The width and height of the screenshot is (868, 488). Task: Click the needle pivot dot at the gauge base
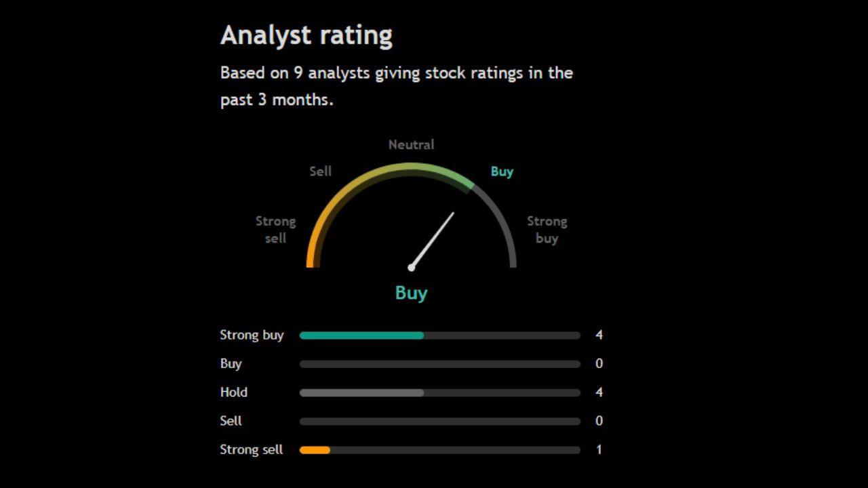[x=411, y=268]
